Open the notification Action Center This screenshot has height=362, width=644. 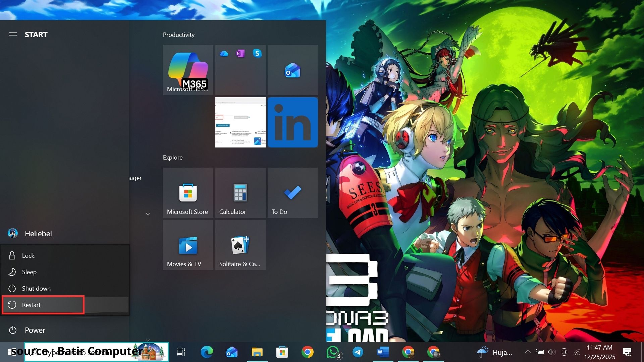[627, 352]
